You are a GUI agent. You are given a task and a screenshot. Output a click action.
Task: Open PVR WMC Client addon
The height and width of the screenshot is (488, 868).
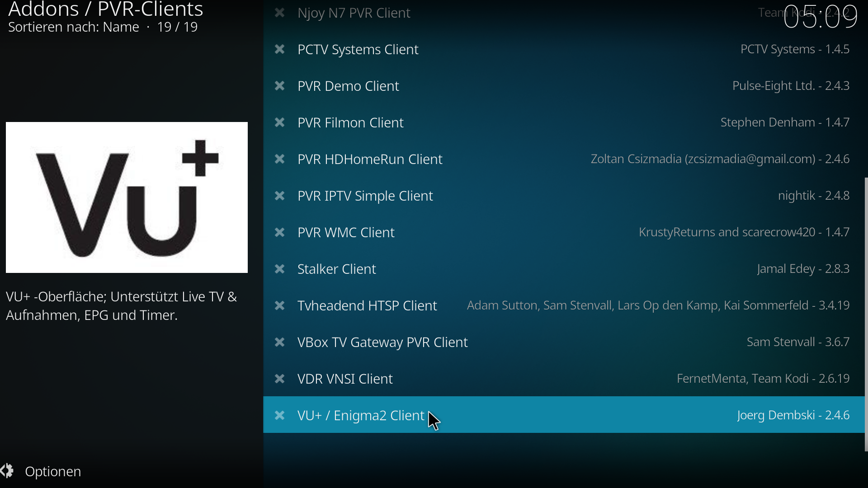564,232
